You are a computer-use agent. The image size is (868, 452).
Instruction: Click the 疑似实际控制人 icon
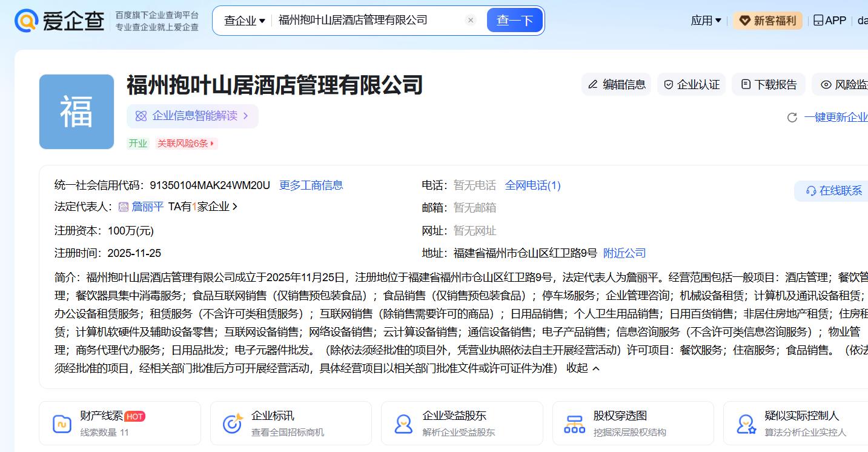(746, 424)
